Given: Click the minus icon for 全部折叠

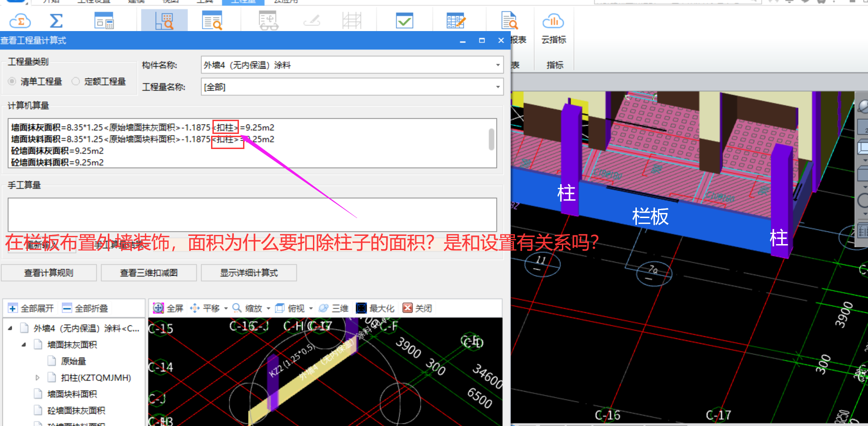Looking at the screenshot, I should 67,308.
